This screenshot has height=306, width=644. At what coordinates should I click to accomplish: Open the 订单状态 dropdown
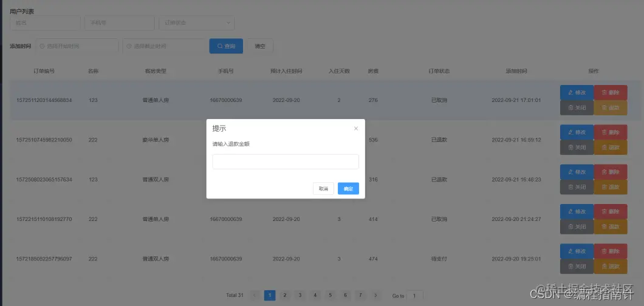pos(197,23)
